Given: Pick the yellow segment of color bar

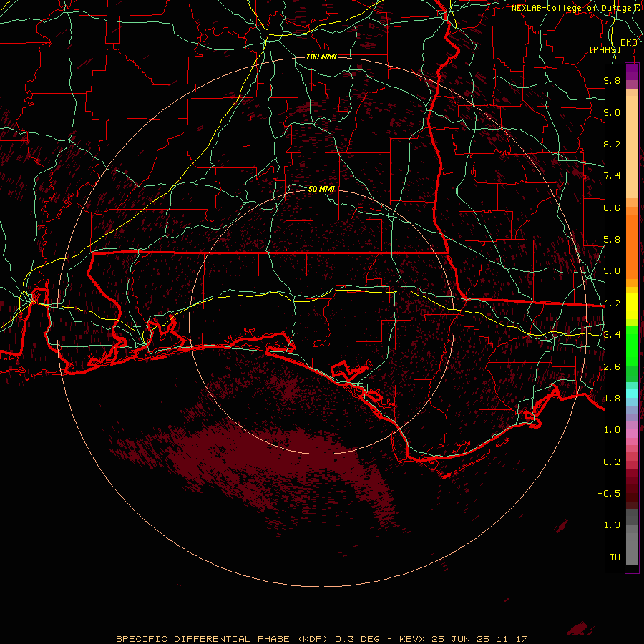Looking at the screenshot, I should coord(632,306).
